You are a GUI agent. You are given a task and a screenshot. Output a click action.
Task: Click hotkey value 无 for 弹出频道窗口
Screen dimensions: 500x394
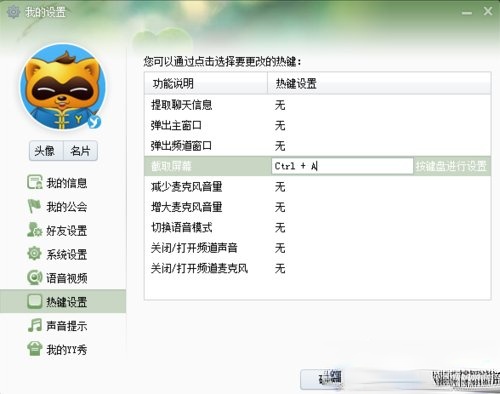280,146
